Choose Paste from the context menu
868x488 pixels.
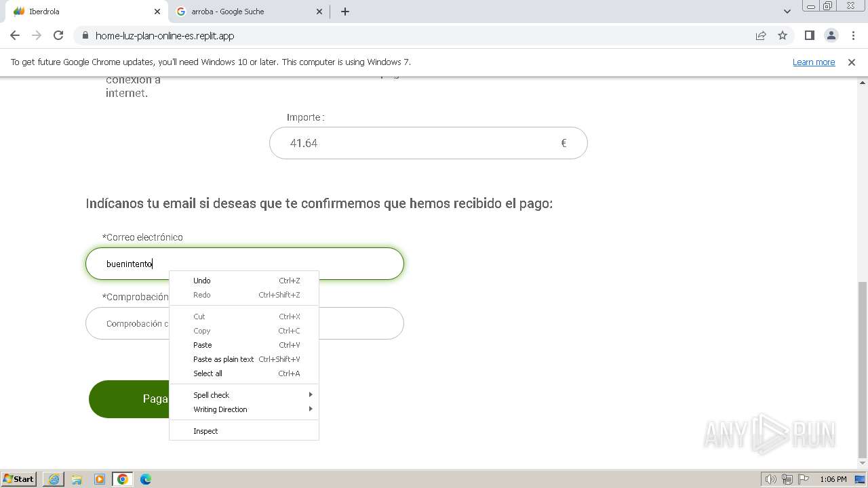[x=244, y=345]
